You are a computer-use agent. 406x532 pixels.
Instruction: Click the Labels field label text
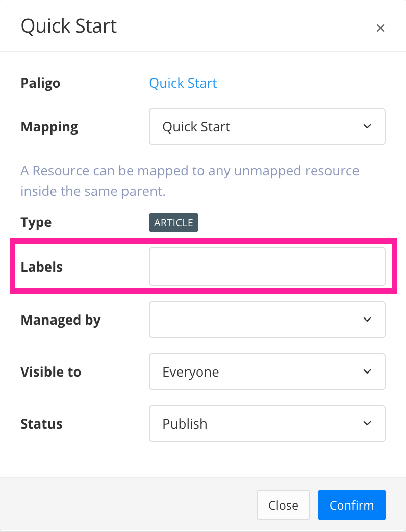point(41,266)
